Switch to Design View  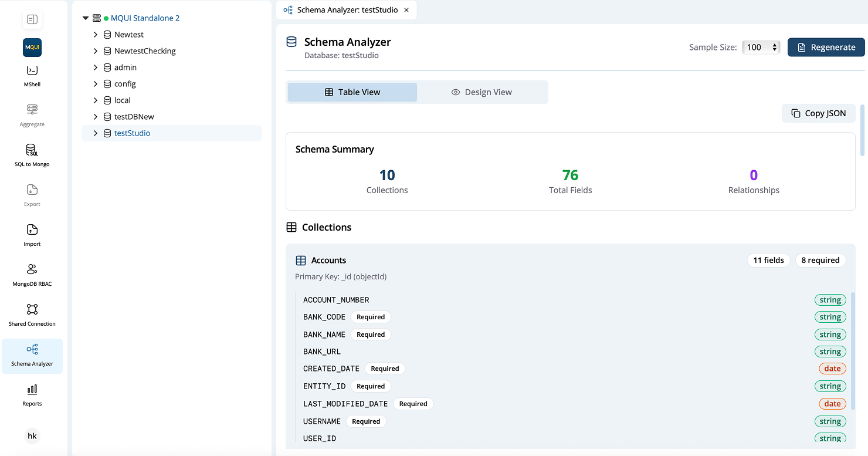[482, 92]
